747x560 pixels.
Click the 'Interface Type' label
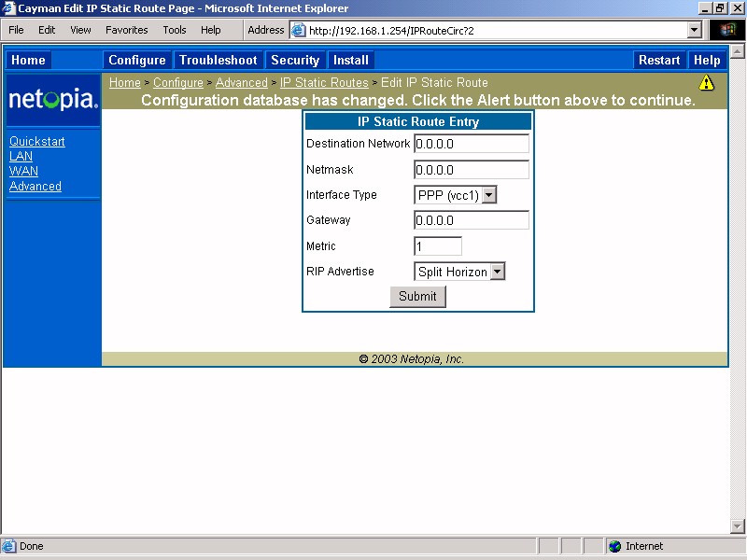pos(342,195)
